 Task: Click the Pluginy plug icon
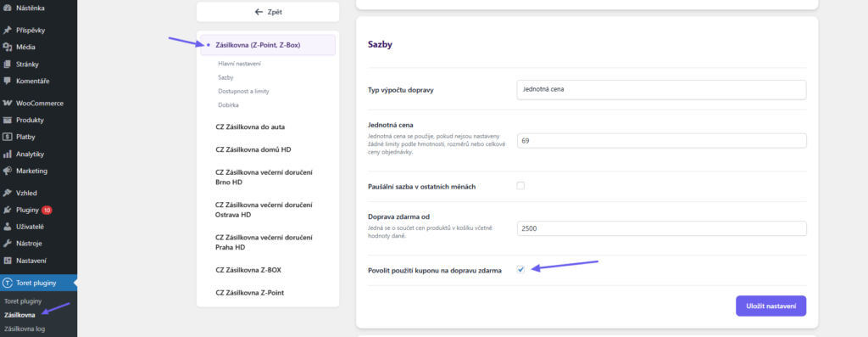[8, 210]
